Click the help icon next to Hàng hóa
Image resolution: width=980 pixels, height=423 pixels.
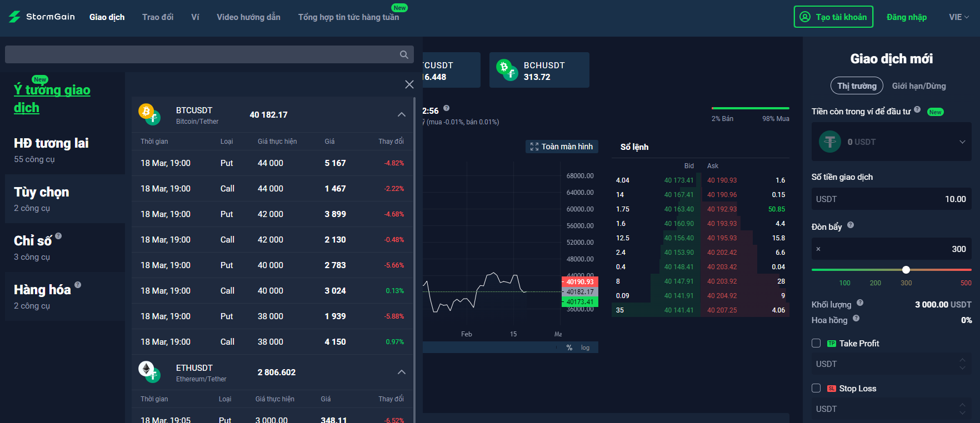pyautogui.click(x=78, y=285)
